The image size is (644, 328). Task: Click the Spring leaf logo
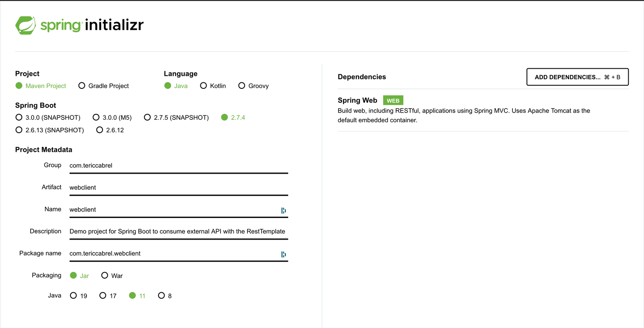point(26,25)
